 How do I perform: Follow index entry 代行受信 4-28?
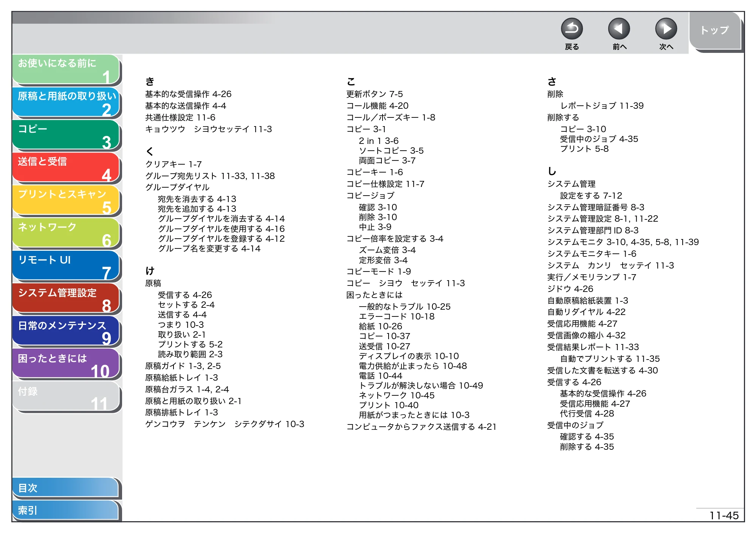coord(587,414)
